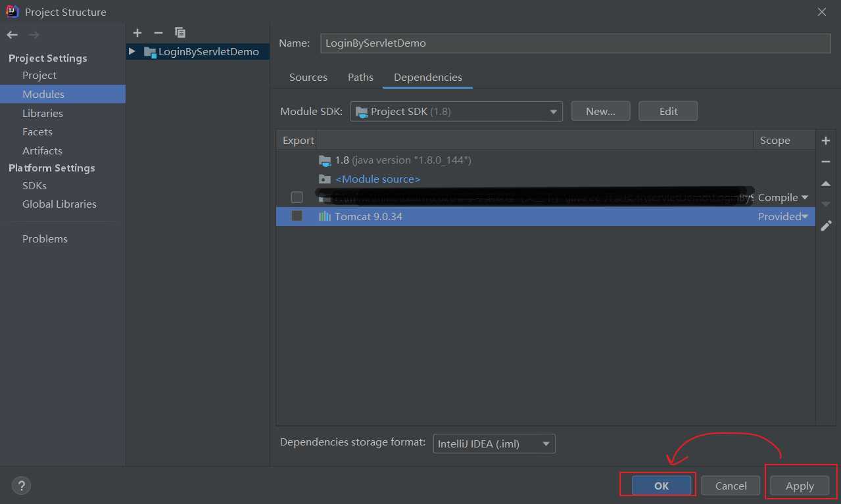Move dependency down arrow icon
The image size is (841, 504).
[x=827, y=204]
